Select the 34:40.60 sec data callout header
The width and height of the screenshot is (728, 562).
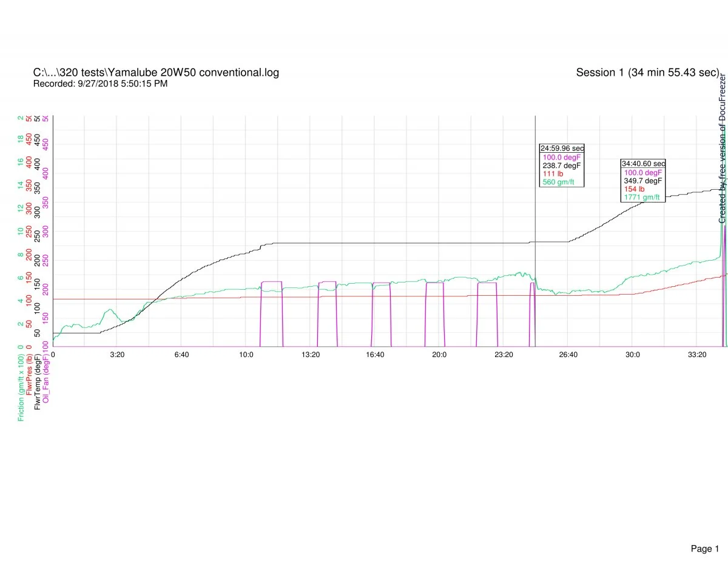[x=643, y=164]
